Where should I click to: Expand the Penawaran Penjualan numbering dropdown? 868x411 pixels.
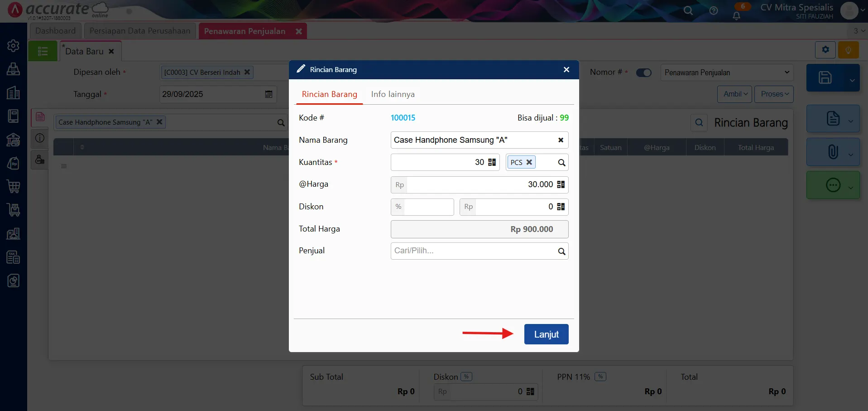point(786,73)
